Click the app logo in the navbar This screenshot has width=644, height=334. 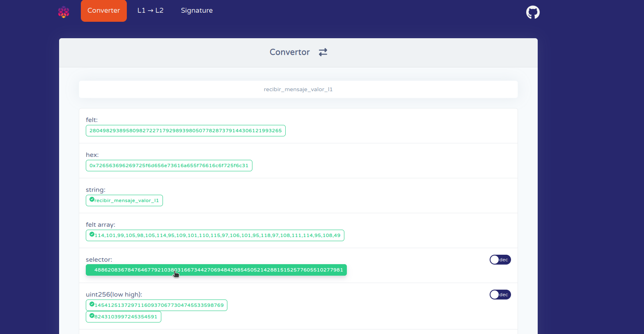point(64,12)
